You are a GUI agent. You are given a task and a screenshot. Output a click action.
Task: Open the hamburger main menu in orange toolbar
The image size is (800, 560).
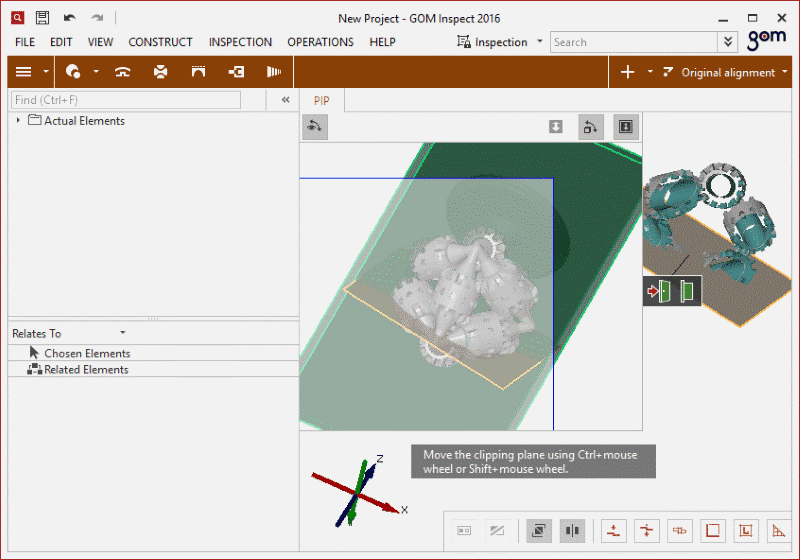point(23,72)
